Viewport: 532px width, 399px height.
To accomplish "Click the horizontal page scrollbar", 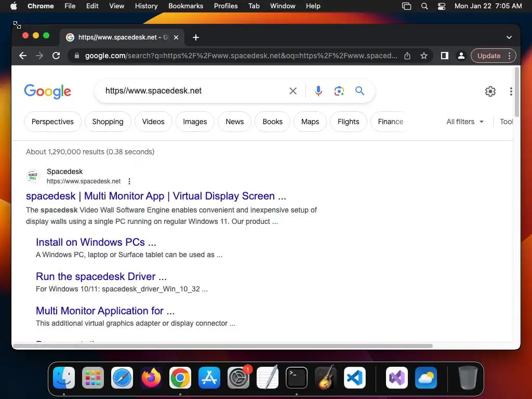I will 222,346.
